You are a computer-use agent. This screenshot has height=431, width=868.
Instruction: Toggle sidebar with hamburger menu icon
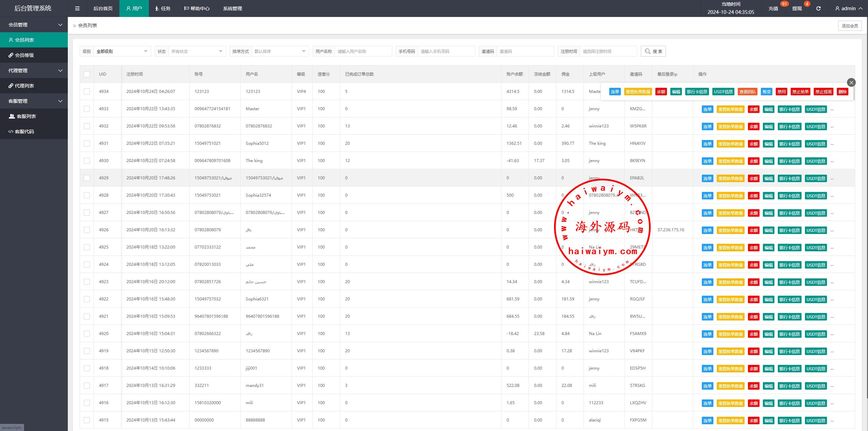(77, 8)
